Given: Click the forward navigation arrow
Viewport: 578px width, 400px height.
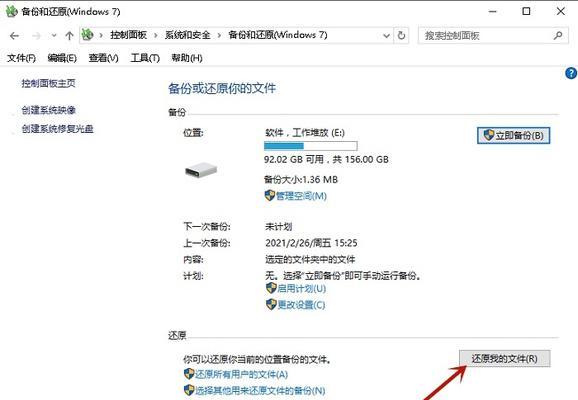Looking at the screenshot, I should 36,36.
